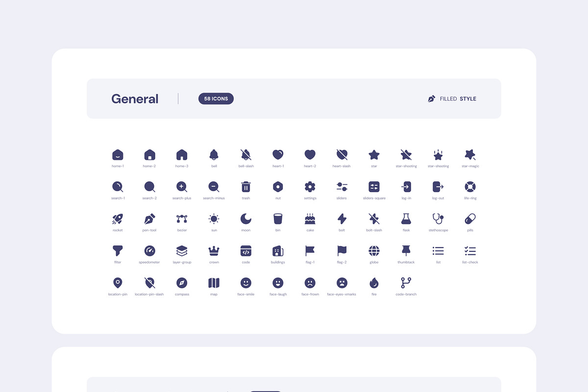Click the bin icon
The image size is (588, 392).
tap(278, 219)
